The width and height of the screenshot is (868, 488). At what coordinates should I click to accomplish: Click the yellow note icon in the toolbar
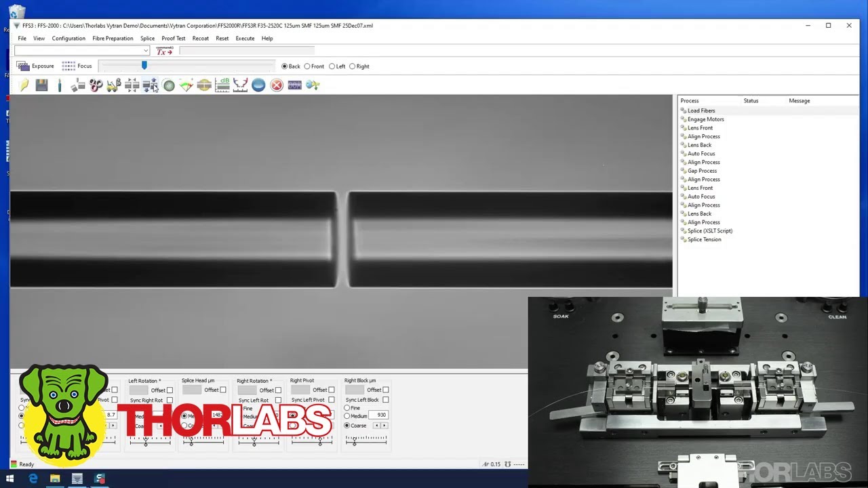coord(24,85)
